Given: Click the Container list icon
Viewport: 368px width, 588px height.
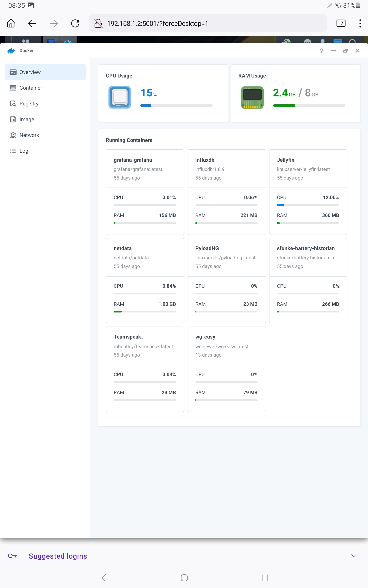Looking at the screenshot, I should [x=13, y=88].
